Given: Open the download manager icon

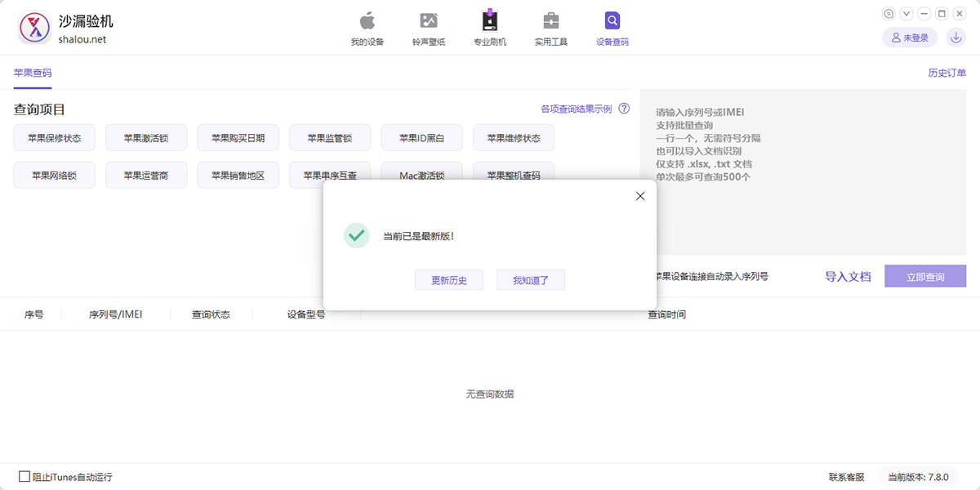Looking at the screenshot, I should pos(955,38).
